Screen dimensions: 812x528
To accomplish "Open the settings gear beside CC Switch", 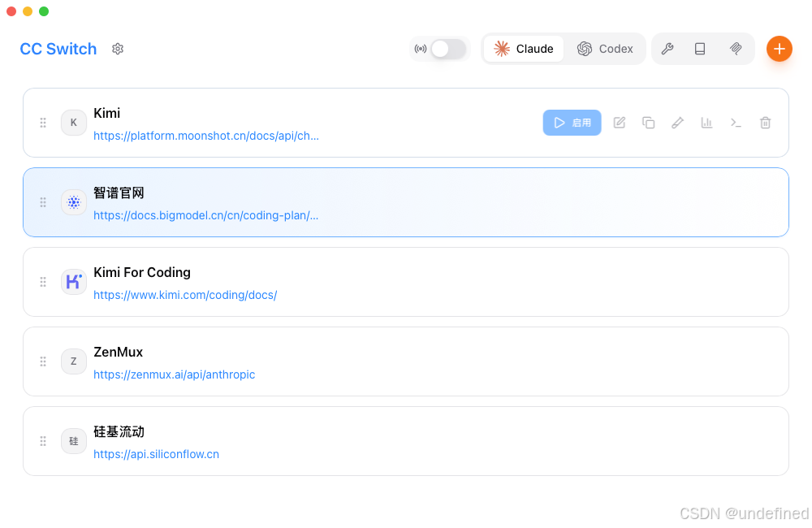I will coord(118,49).
